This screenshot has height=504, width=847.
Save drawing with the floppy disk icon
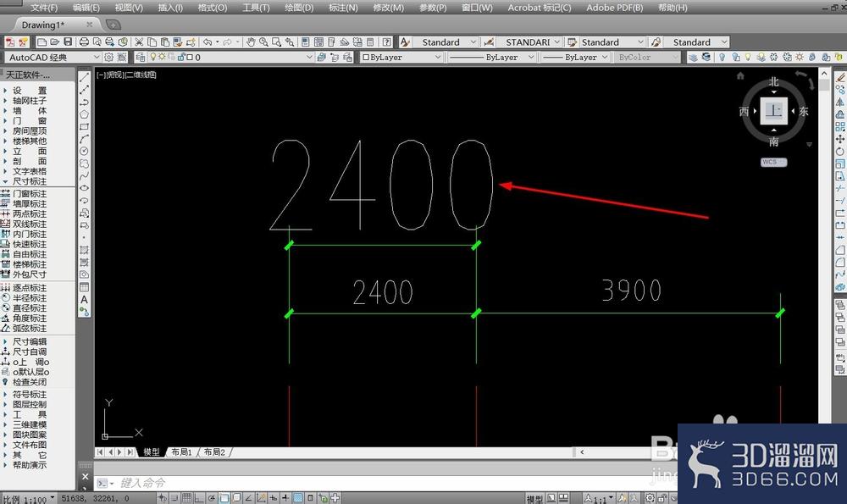click(68, 42)
